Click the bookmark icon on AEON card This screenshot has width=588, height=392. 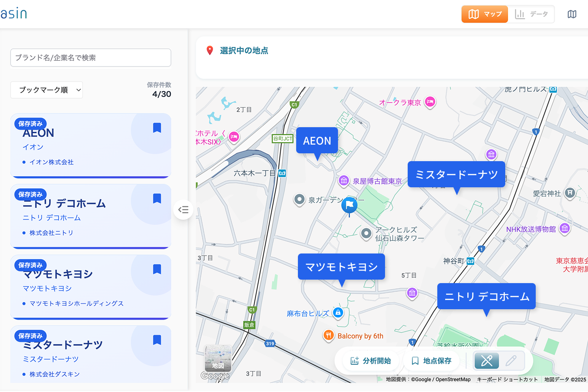[x=157, y=128]
